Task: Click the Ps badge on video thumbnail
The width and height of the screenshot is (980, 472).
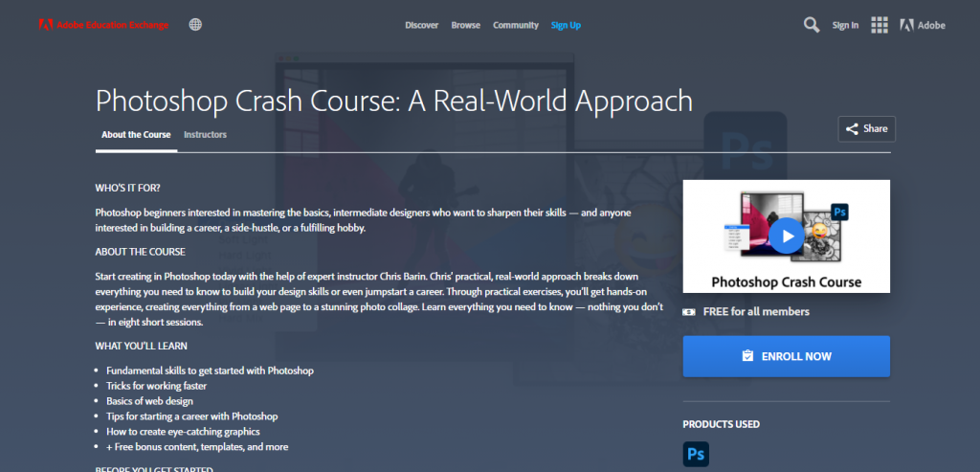Action: (841, 210)
